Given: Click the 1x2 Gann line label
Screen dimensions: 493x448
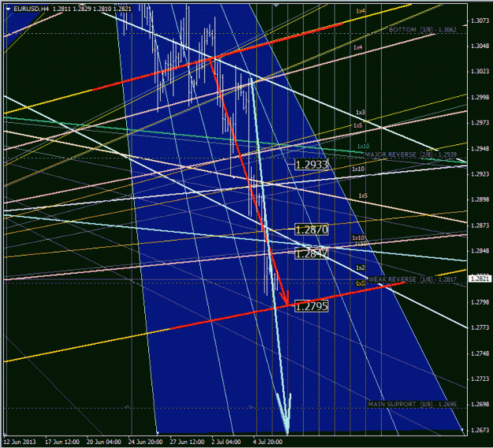Looking at the screenshot, I should 360,267.
